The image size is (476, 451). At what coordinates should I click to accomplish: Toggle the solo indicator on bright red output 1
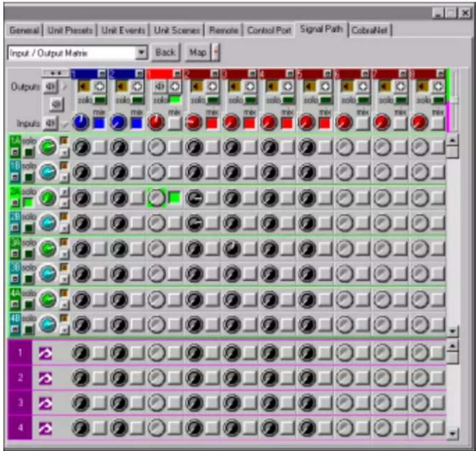coord(175,99)
